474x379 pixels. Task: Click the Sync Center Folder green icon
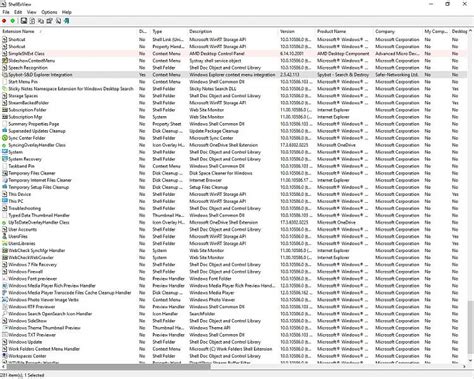point(5,138)
